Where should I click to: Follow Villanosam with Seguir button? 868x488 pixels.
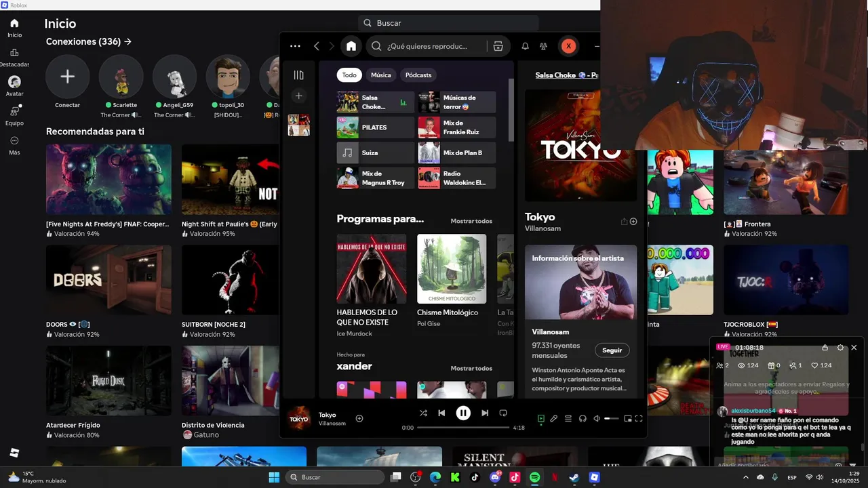pos(612,350)
